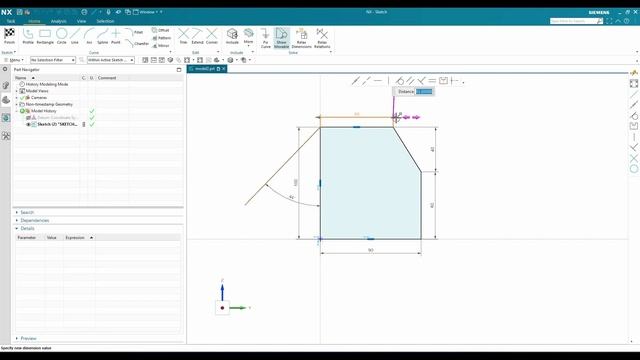Click the command finder search box
Viewport: 640px width, 360px height.
(x=573, y=21)
